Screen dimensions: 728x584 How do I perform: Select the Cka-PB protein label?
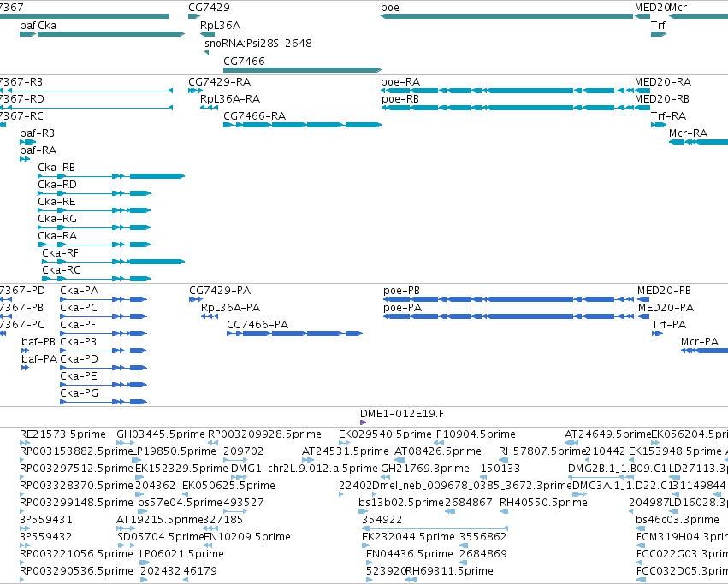pos(79,342)
